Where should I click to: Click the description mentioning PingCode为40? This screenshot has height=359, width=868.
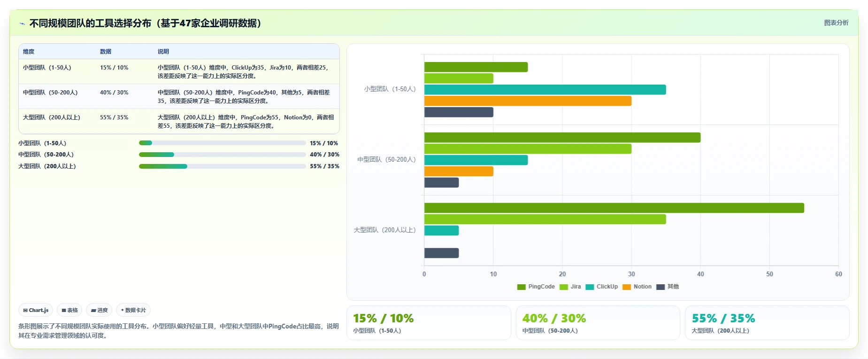244,97
